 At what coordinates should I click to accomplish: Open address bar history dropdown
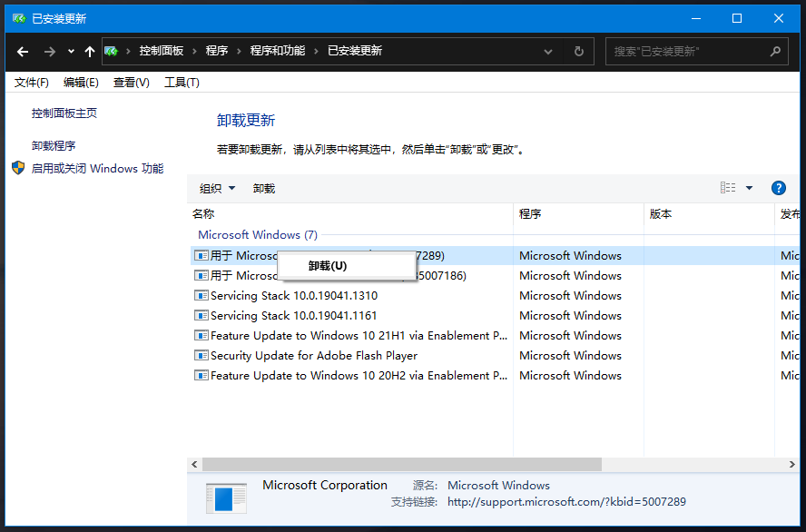[548, 52]
